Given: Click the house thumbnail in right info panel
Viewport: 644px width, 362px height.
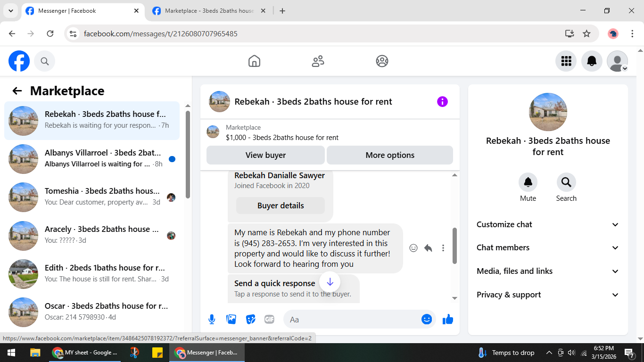Looking at the screenshot, I should coord(548,112).
